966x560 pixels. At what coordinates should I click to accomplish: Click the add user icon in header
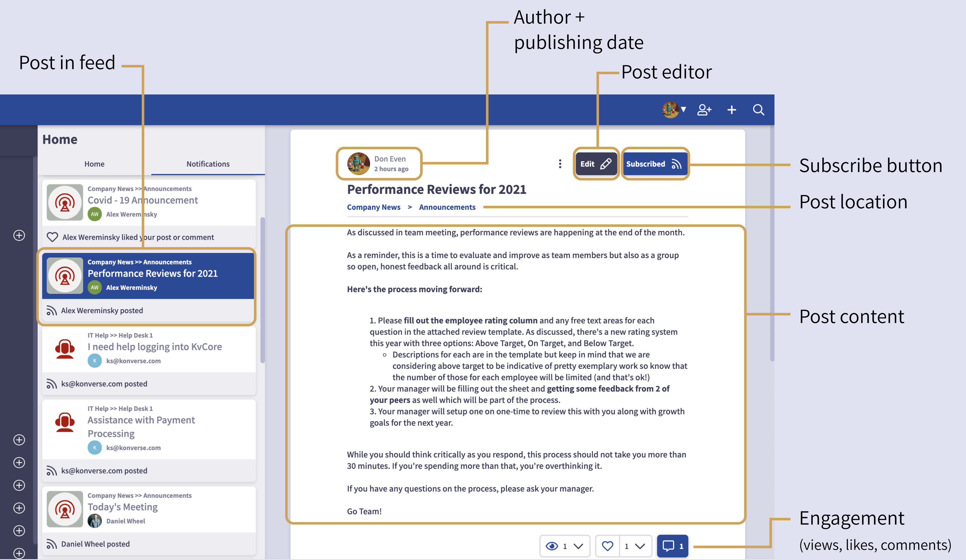pyautogui.click(x=704, y=110)
